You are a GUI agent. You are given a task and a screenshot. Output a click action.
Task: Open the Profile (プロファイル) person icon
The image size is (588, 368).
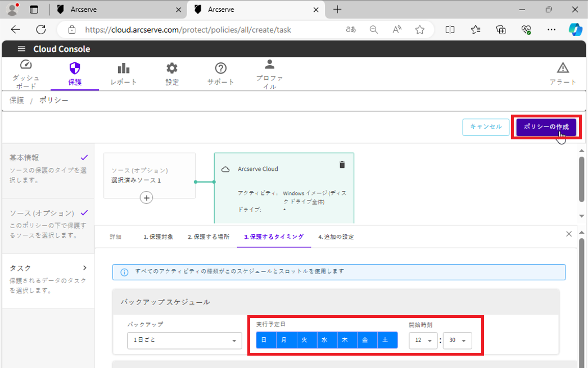(270, 64)
